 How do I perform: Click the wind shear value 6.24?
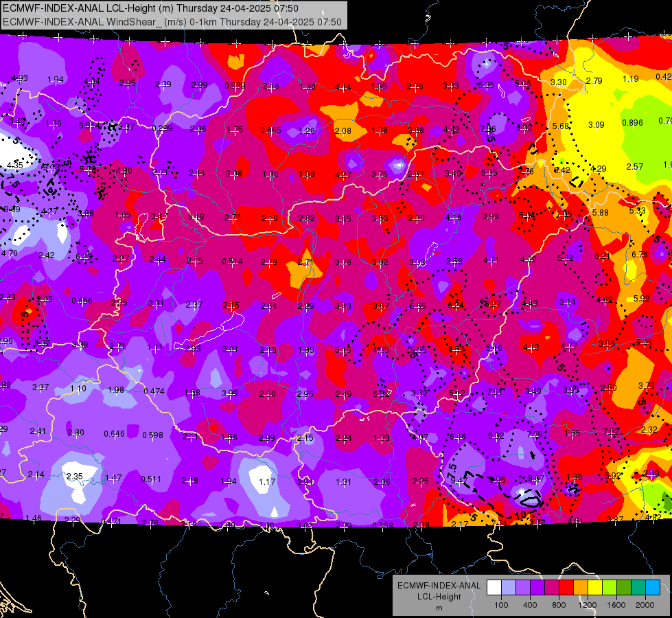coord(455,306)
